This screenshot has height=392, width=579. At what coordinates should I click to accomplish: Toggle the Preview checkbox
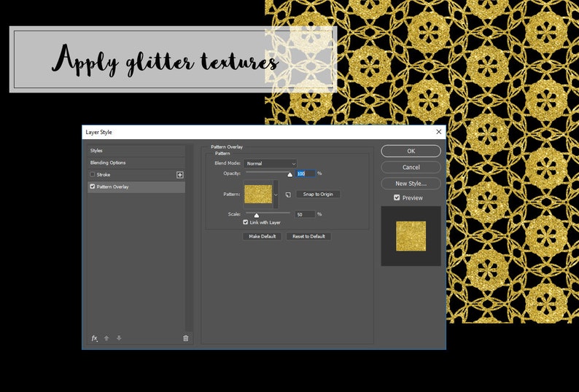point(397,198)
